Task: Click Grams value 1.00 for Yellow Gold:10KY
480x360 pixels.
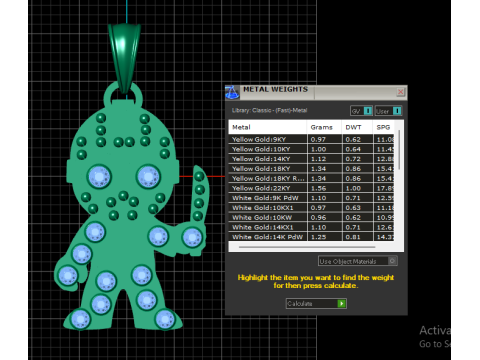Action: point(318,149)
